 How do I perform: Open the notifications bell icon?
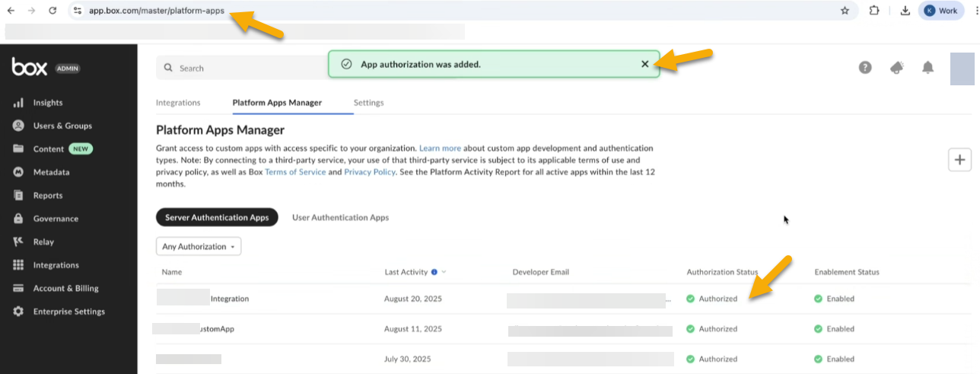pos(928,67)
